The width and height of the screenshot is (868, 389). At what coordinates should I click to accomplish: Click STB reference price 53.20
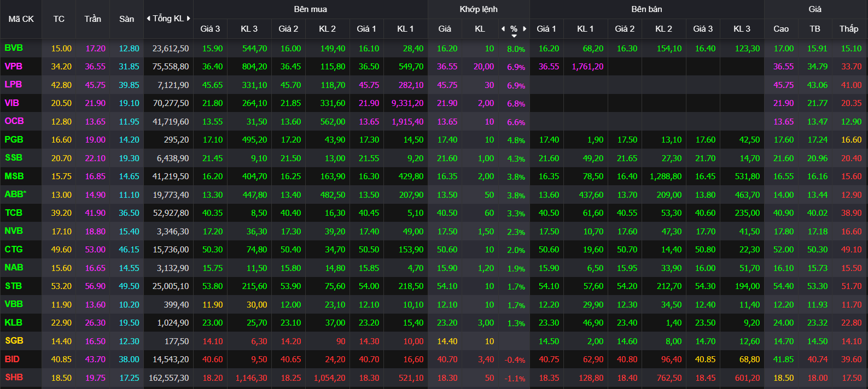click(x=61, y=286)
